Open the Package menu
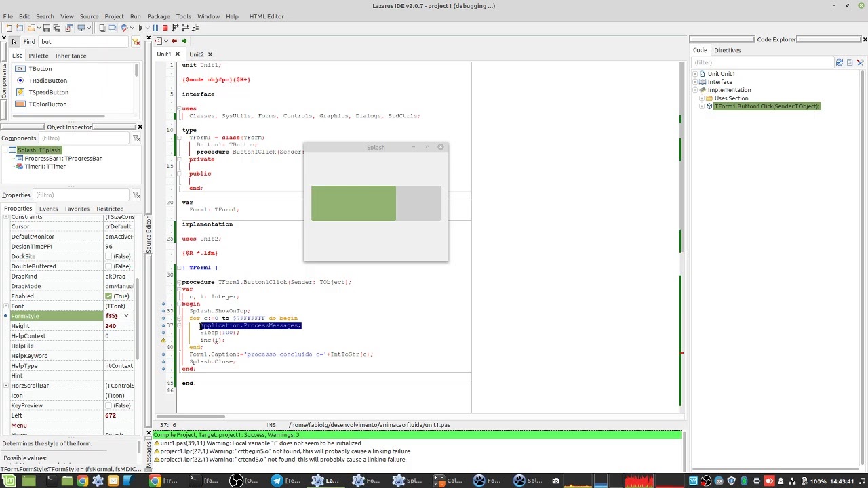Image resolution: width=868 pixels, height=488 pixels. (159, 16)
